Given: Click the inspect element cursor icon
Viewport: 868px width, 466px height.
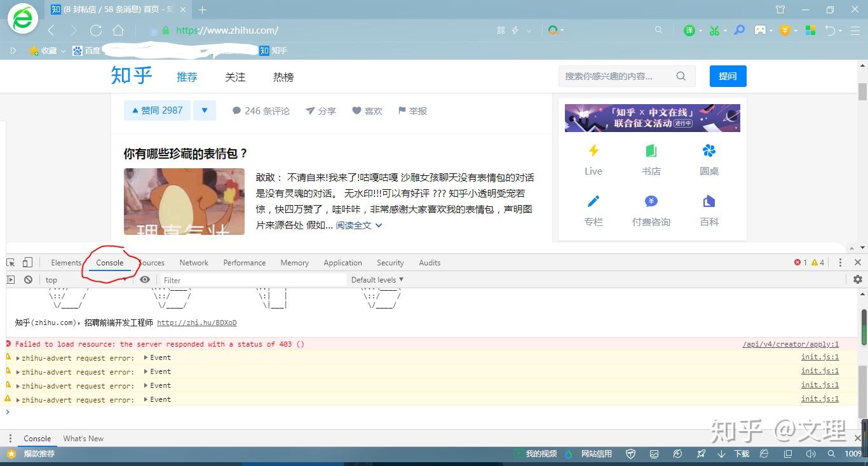Looking at the screenshot, I should (11, 262).
